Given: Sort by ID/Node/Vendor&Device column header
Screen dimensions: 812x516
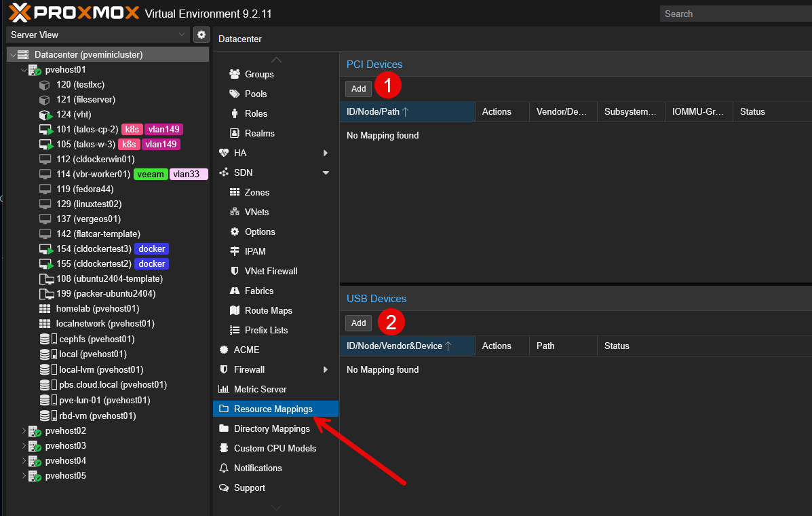Looking at the screenshot, I should tap(407, 346).
